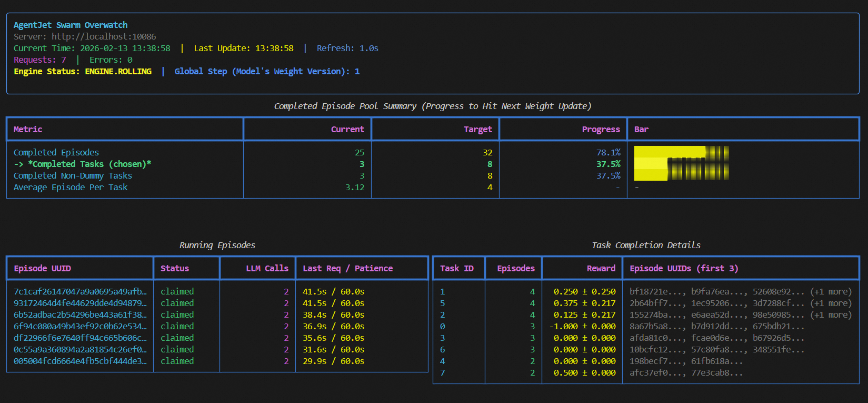Select the ENGINE.ROLLING engine status text
Screen dimensions: 868x403
tap(118, 72)
